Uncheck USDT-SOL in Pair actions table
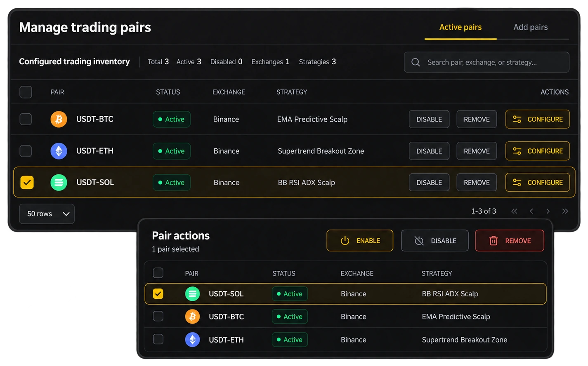 pos(158,293)
